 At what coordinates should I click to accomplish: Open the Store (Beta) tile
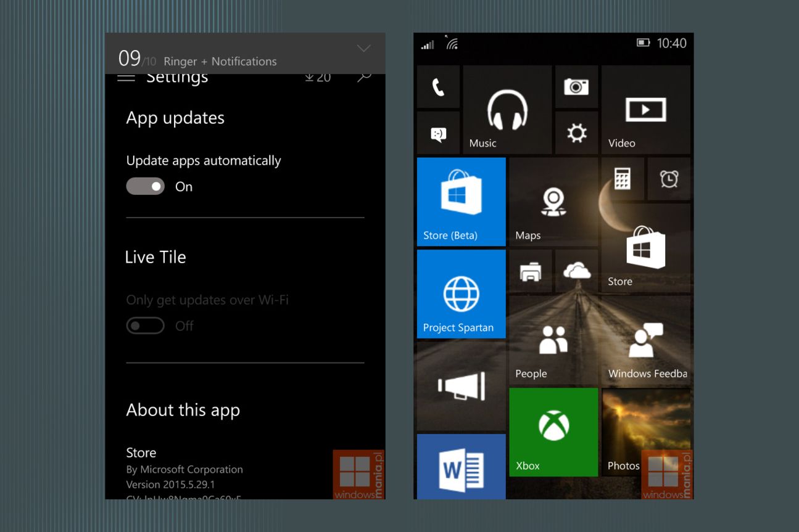point(461,201)
